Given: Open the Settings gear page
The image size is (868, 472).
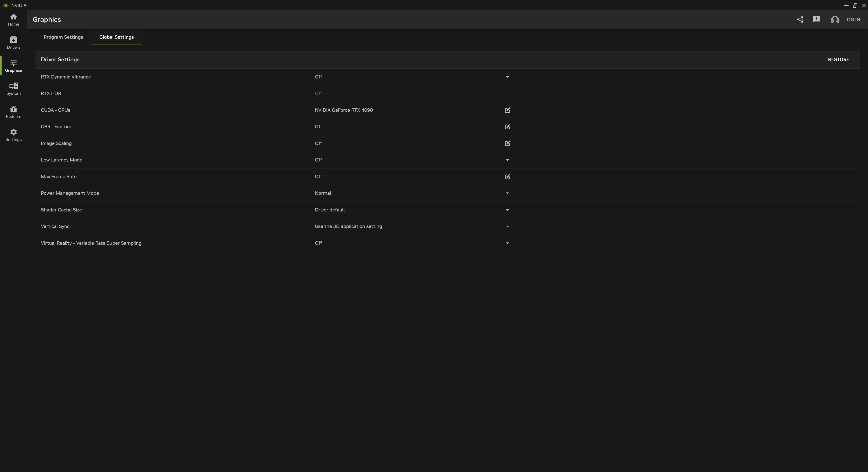Looking at the screenshot, I should pyautogui.click(x=14, y=135).
